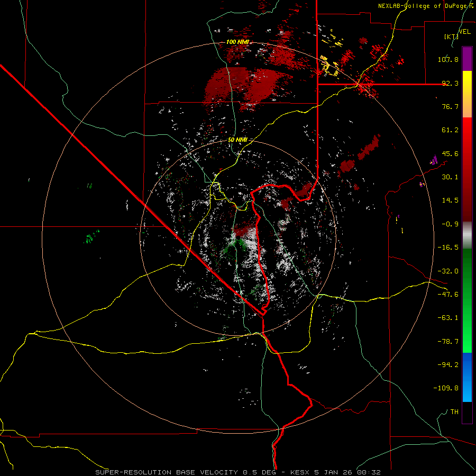Click the 30.1 value on velocity scale
The width and height of the screenshot is (476, 476).
(450, 177)
